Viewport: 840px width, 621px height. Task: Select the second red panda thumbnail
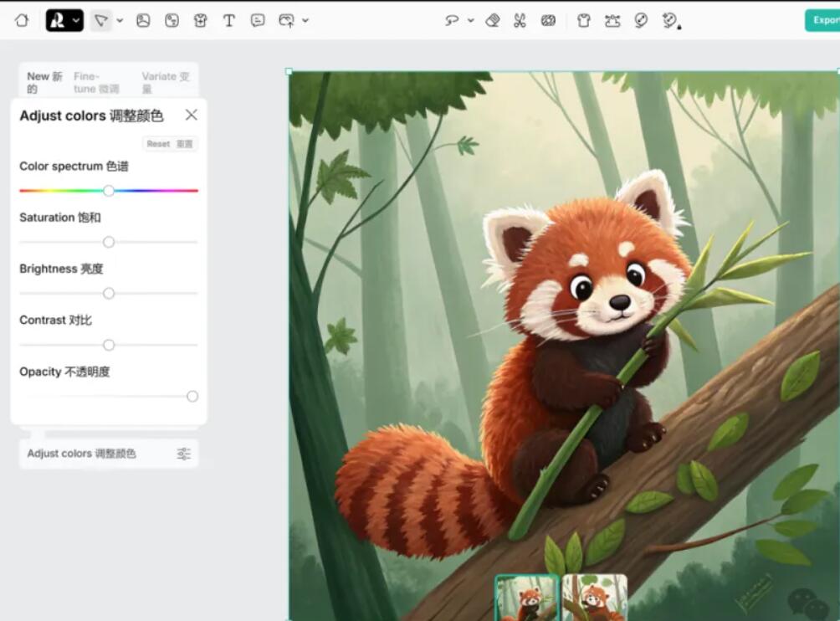(x=595, y=597)
